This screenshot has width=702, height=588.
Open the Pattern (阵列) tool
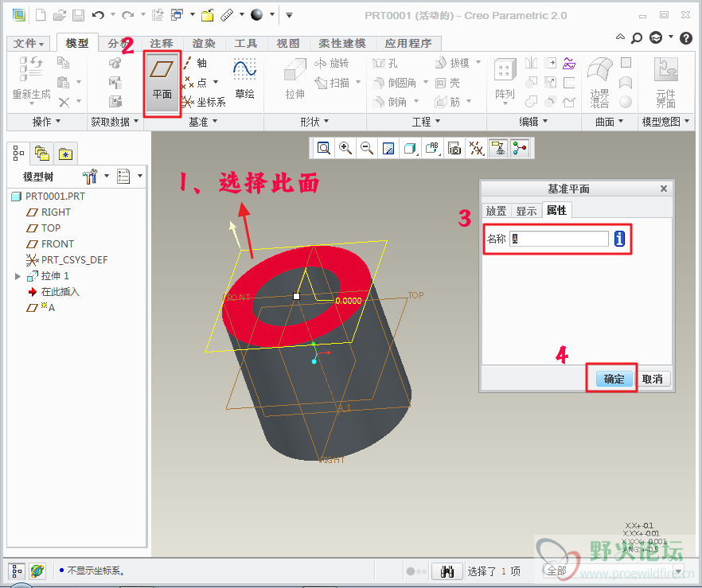pos(505,80)
